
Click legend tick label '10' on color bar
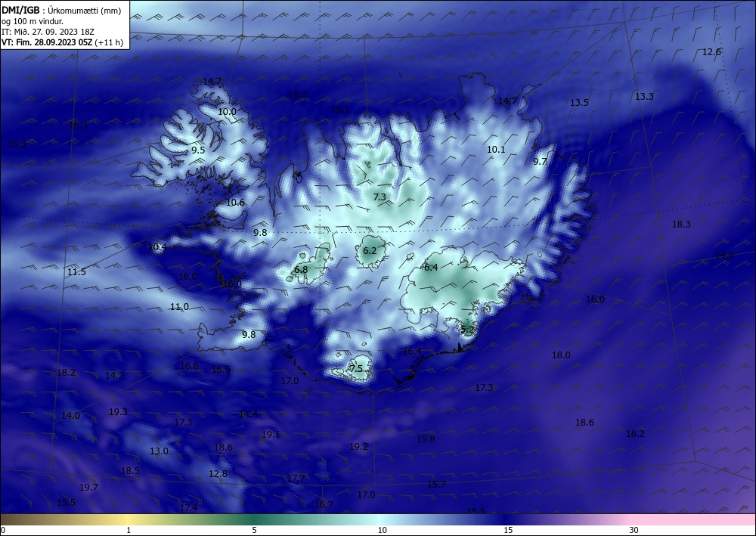pos(383,531)
